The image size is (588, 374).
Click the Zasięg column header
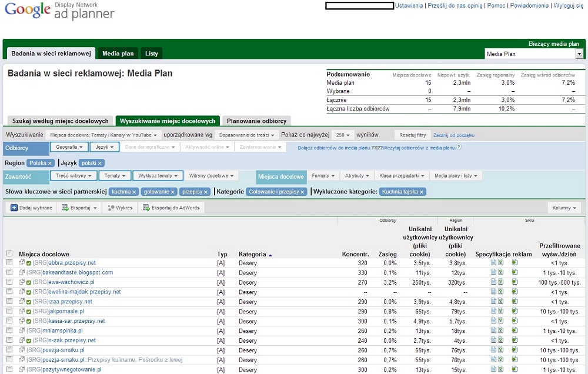coord(387,255)
